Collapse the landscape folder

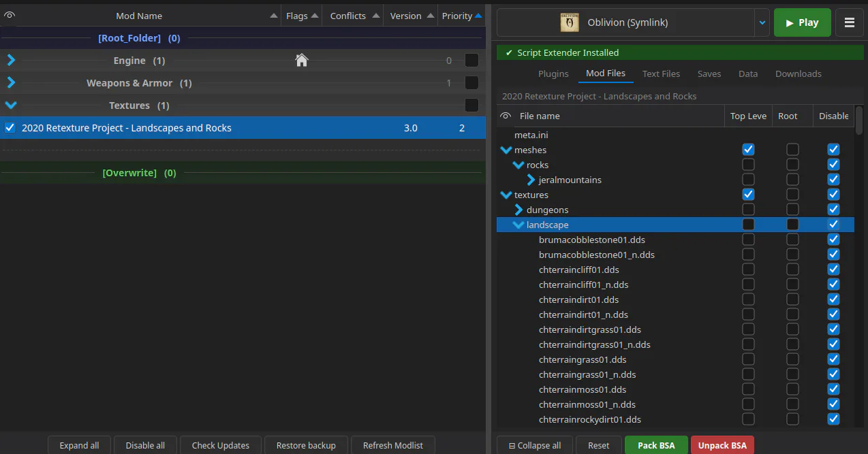click(x=518, y=225)
